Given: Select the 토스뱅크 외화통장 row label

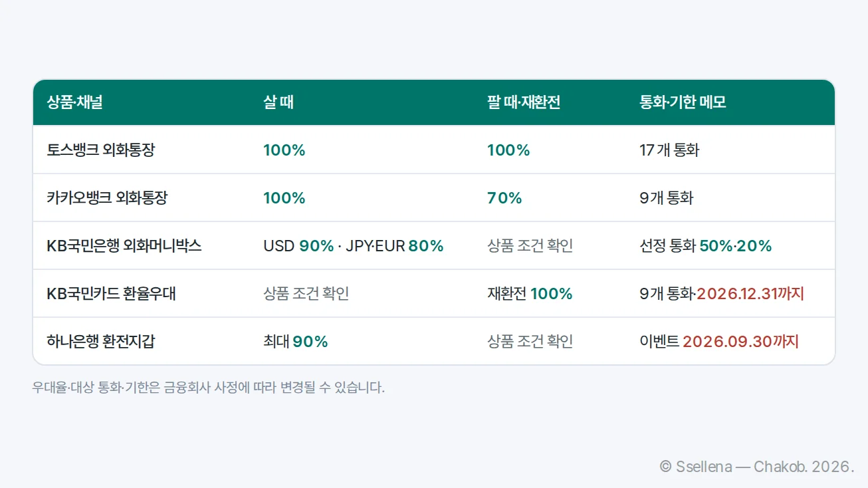Looking at the screenshot, I should click(100, 150).
